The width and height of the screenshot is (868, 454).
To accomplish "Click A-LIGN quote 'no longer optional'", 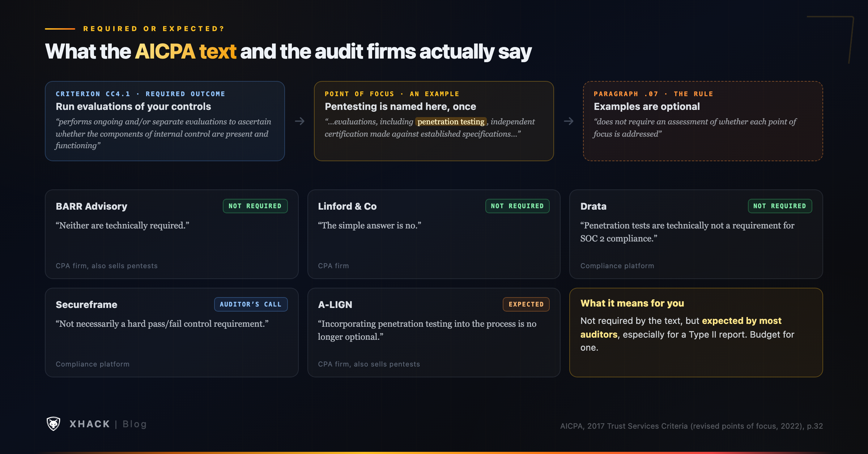I will coord(427,330).
